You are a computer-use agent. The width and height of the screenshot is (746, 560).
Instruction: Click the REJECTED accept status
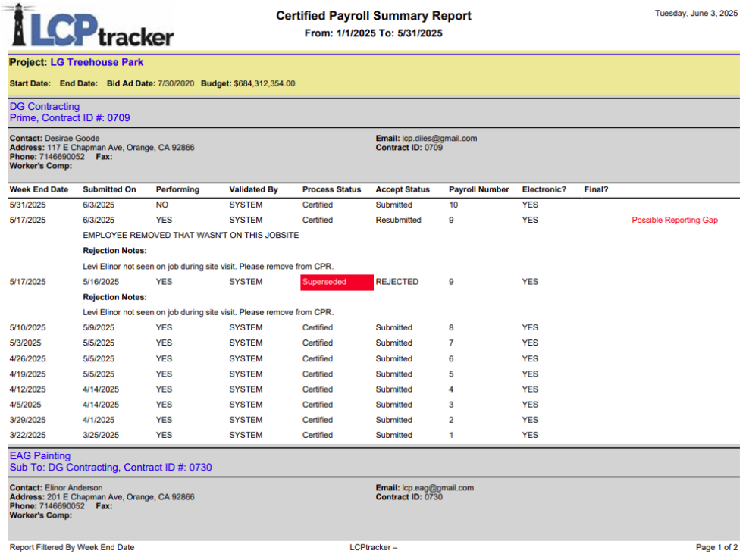(397, 282)
